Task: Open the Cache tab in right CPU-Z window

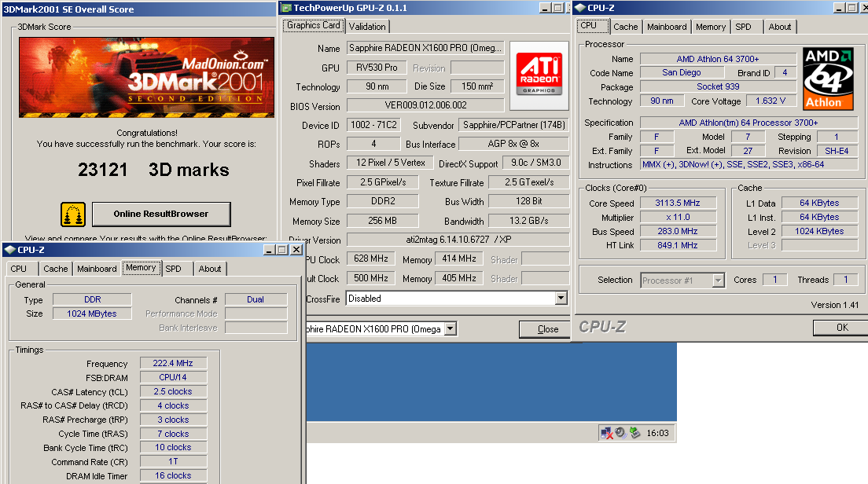Action: [x=626, y=27]
